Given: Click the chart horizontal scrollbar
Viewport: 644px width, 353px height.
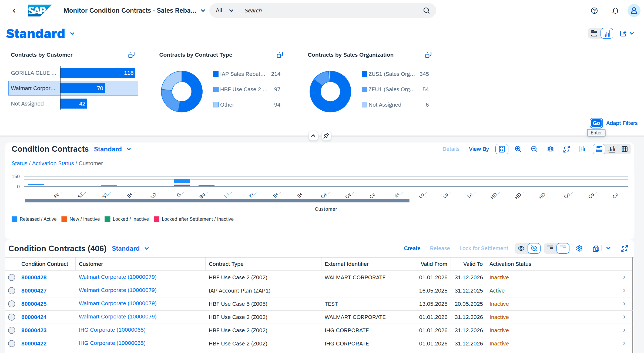Looking at the screenshot, I should (217, 201).
